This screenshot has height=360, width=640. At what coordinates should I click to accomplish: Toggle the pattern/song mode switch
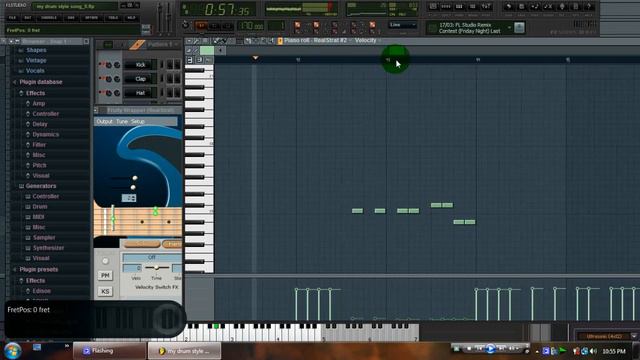pos(186,25)
